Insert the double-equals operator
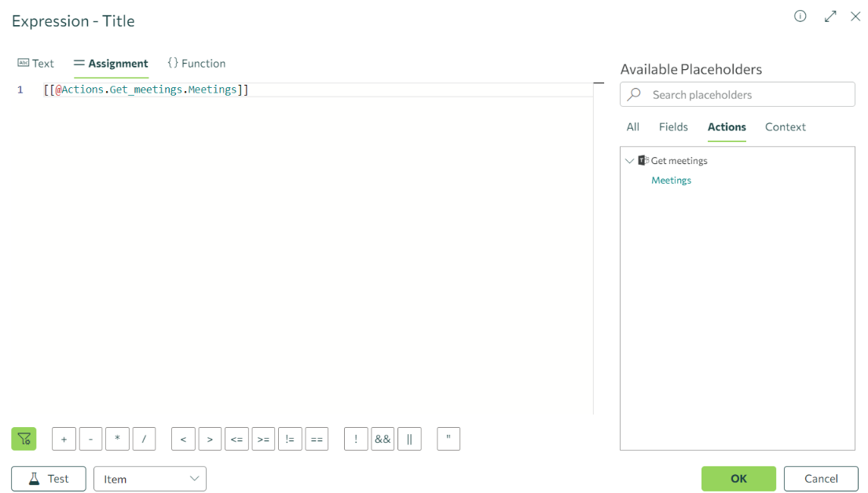Viewport: 868px width, 493px height. pyautogui.click(x=317, y=439)
